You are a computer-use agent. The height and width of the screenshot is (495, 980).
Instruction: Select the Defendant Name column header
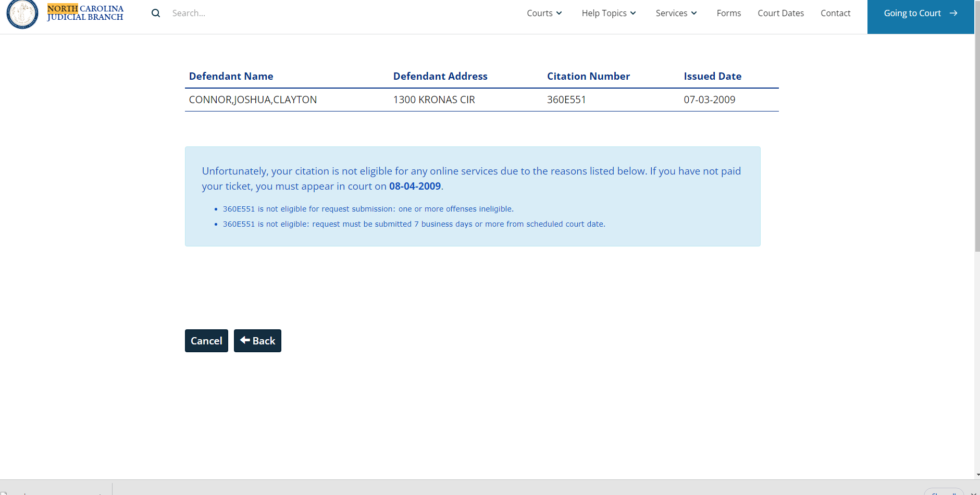(231, 76)
